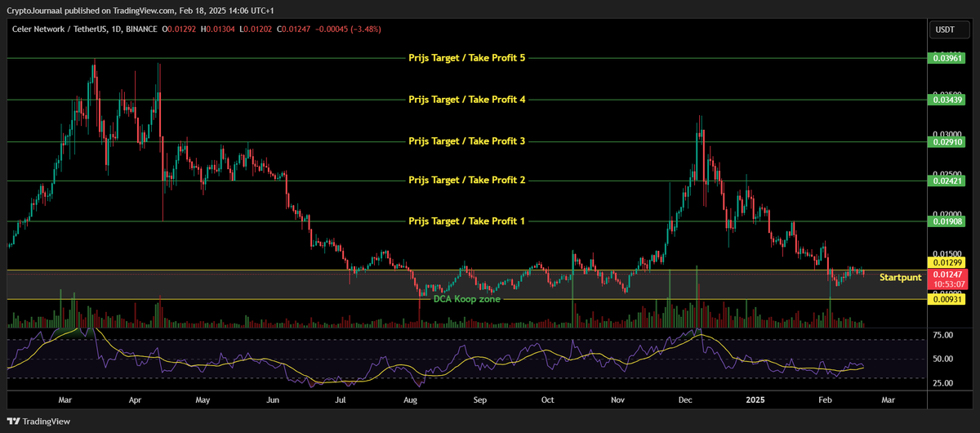This screenshot has width=980, height=433.
Task: Click the green 0.02910 price label
Action: [948, 142]
